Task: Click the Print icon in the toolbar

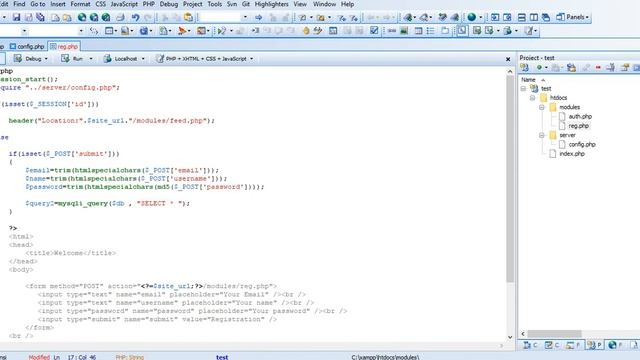Action: click(120, 18)
